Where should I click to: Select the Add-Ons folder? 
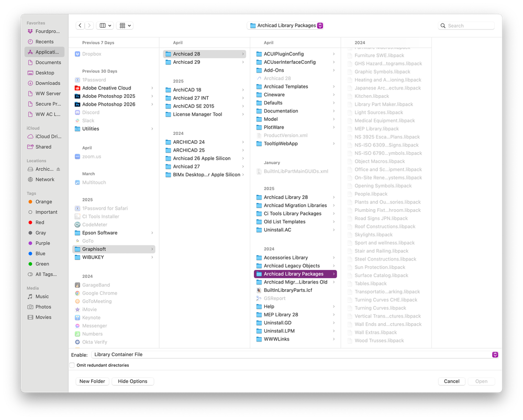295,70
